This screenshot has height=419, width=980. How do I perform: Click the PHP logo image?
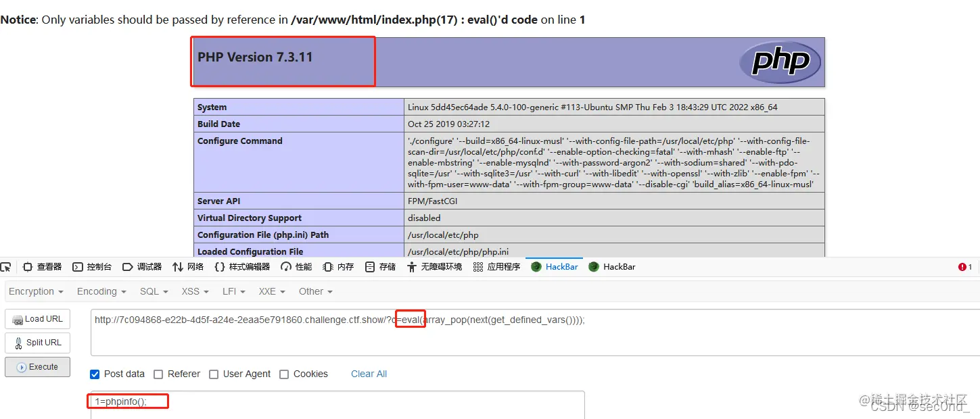[780, 61]
